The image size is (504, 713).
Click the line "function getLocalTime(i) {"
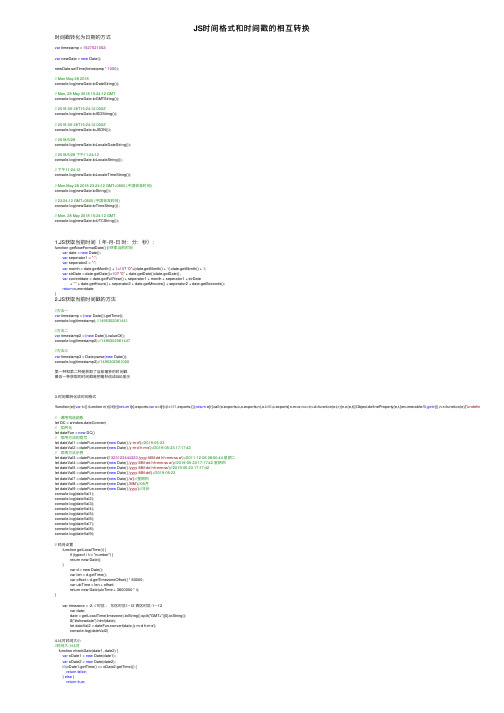tap(84, 549)
